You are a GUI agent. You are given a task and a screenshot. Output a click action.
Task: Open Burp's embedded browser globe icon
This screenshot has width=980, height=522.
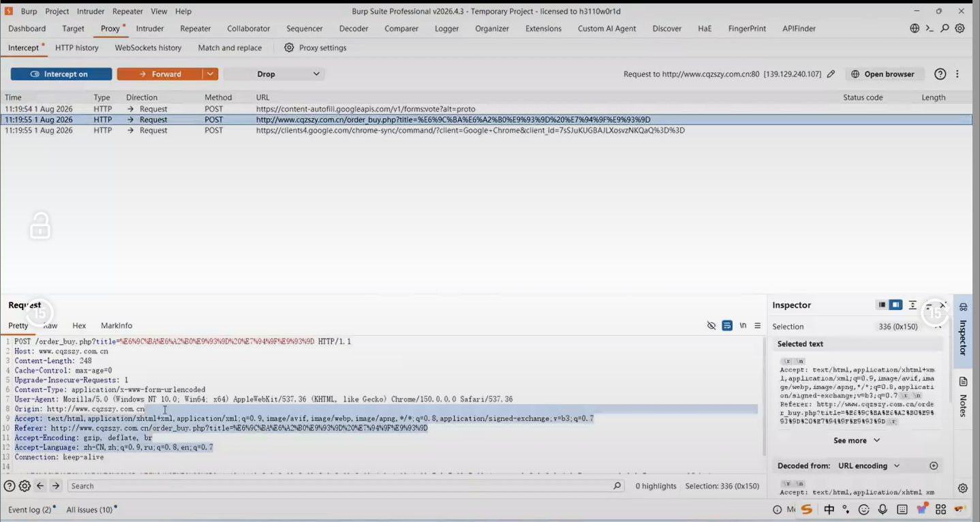point(915,29)
